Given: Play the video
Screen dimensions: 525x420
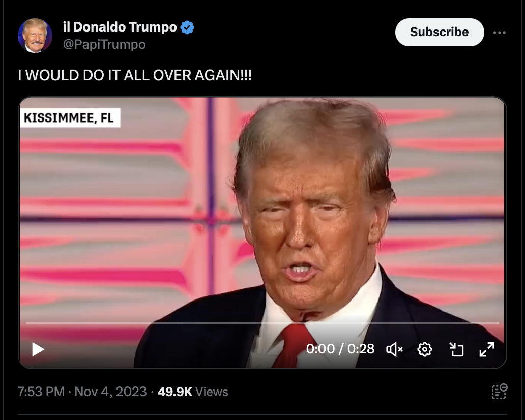Looking at the screenshot, I should point(38,349).
